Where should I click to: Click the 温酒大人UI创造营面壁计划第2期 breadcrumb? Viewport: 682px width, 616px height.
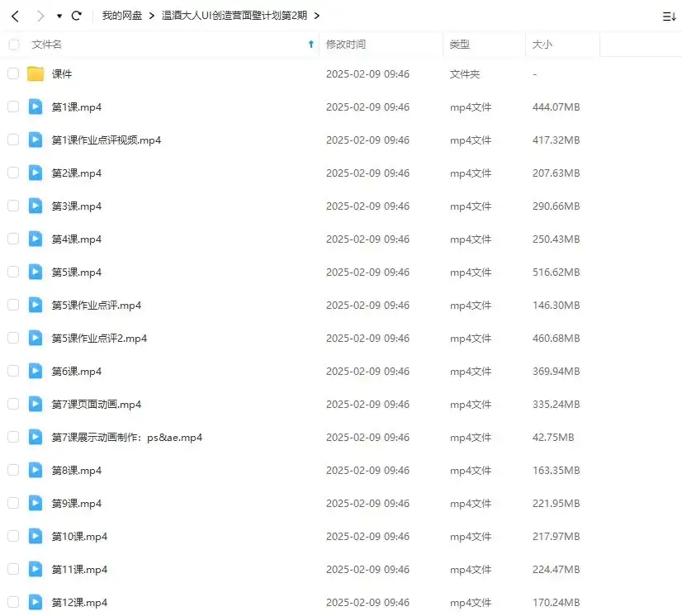[x=232, y=15]
